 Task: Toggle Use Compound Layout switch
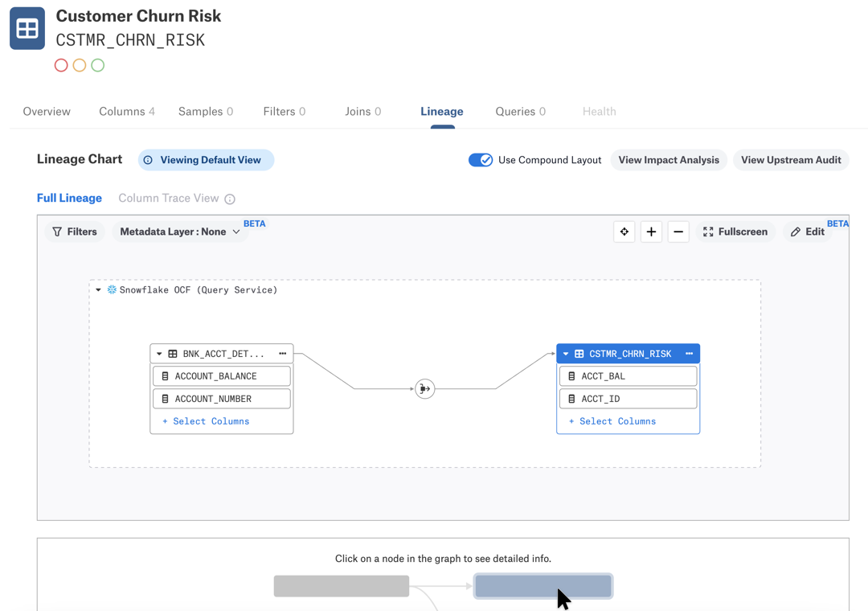click(481, 160)
